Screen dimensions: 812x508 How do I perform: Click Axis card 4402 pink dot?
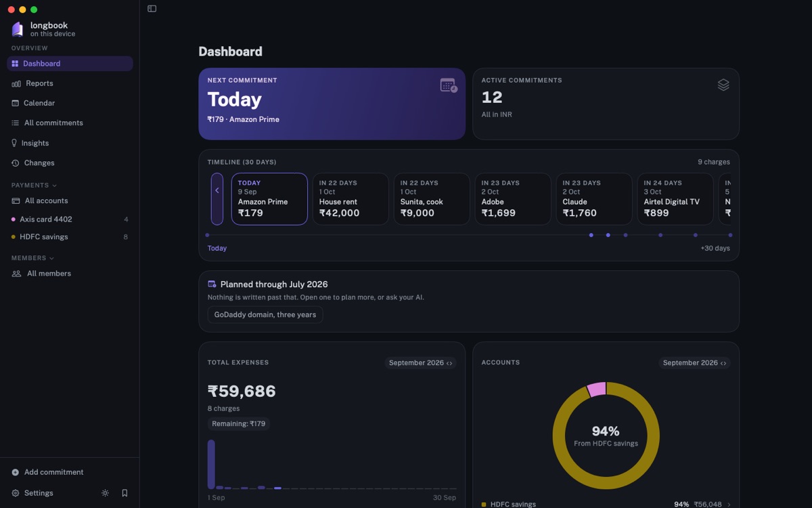click(x=14, y=219)
